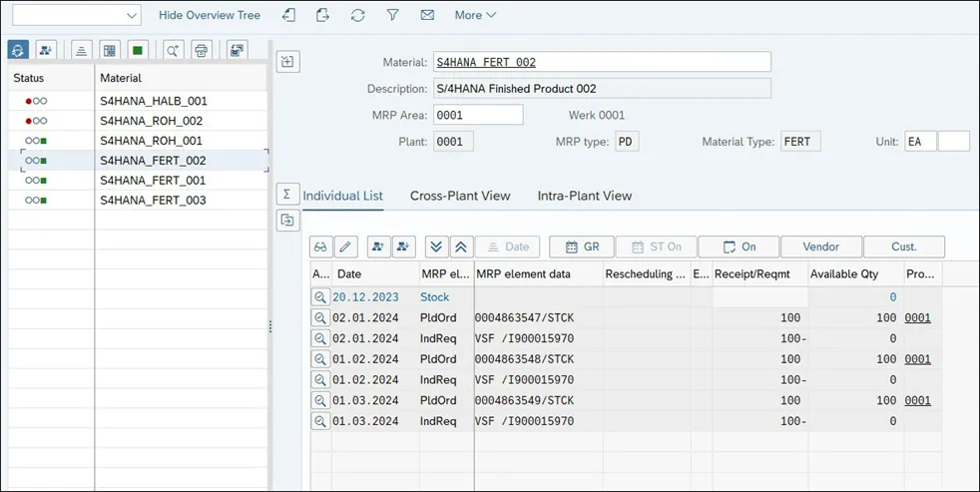This screenshot has width=980, height=492.
Task: Click the hierarchy down-arrow icon in list toolbar
Action: pos(404,246)
